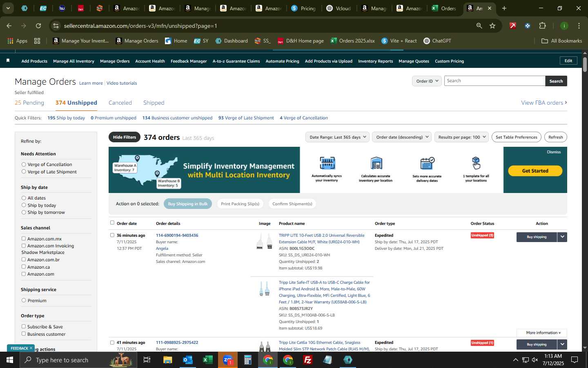Filter by 93 Verge of Late Shipment

(x=246, y=118)
